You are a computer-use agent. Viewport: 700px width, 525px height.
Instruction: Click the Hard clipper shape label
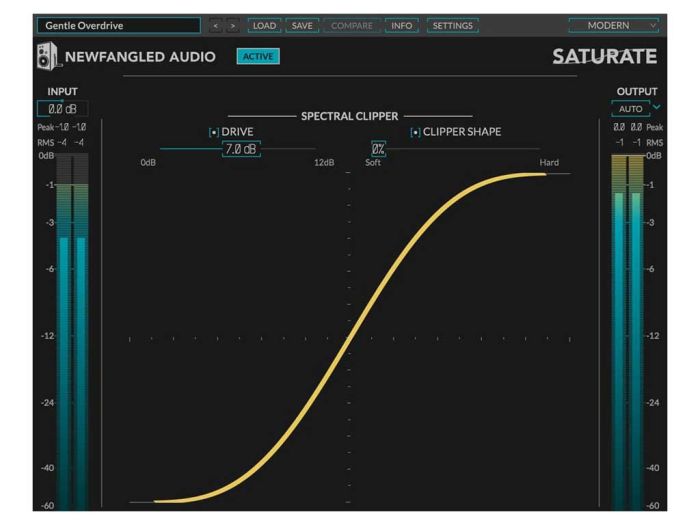[x=549, y=162]
